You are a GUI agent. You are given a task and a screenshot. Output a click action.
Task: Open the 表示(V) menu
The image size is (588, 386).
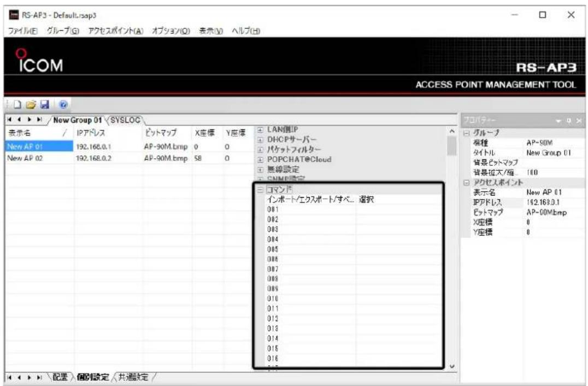click(x=211, y=31)
